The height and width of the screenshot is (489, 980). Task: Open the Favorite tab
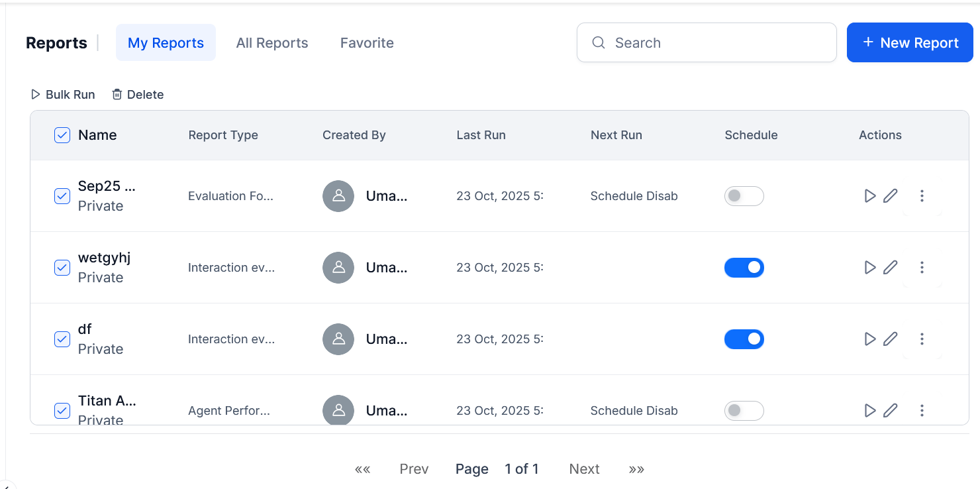367,43
